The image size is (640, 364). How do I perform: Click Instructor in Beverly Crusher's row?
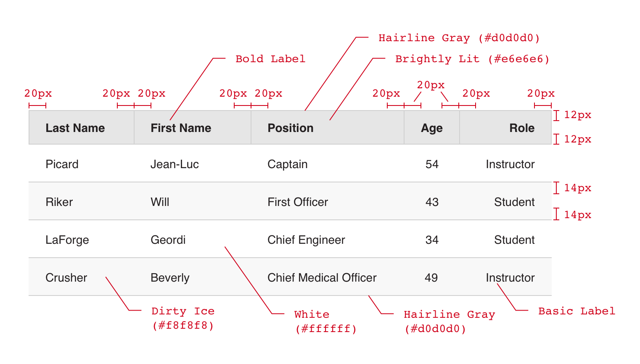click(510, 277)
